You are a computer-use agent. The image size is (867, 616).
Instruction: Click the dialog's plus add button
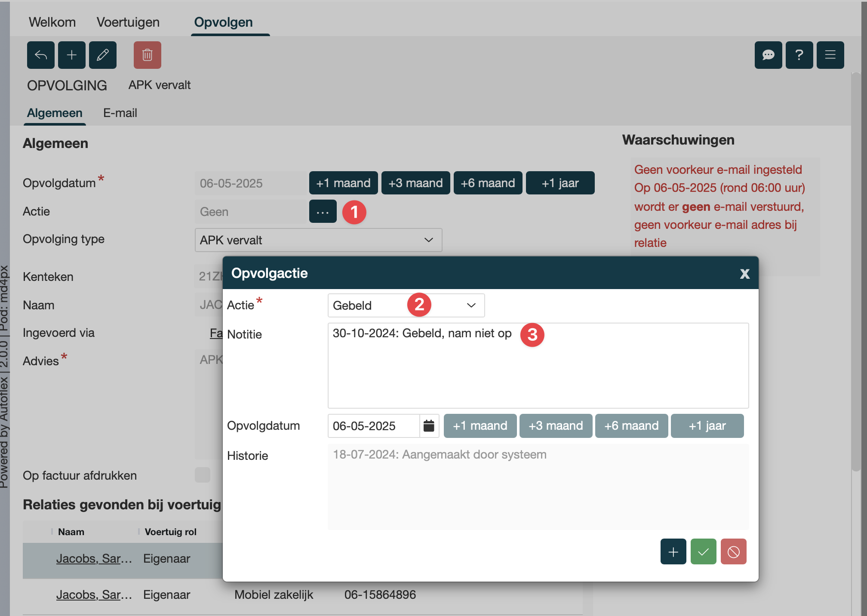click(x=673, y=551)
